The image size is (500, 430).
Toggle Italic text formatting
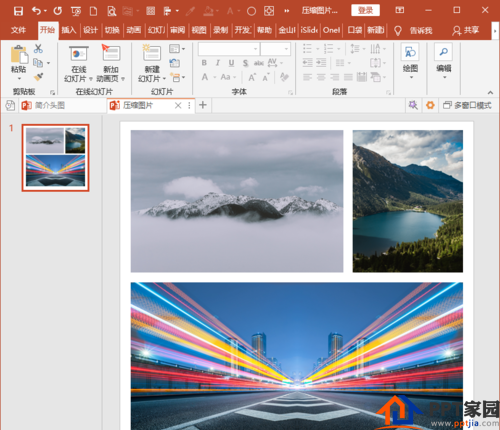[218, 63]
